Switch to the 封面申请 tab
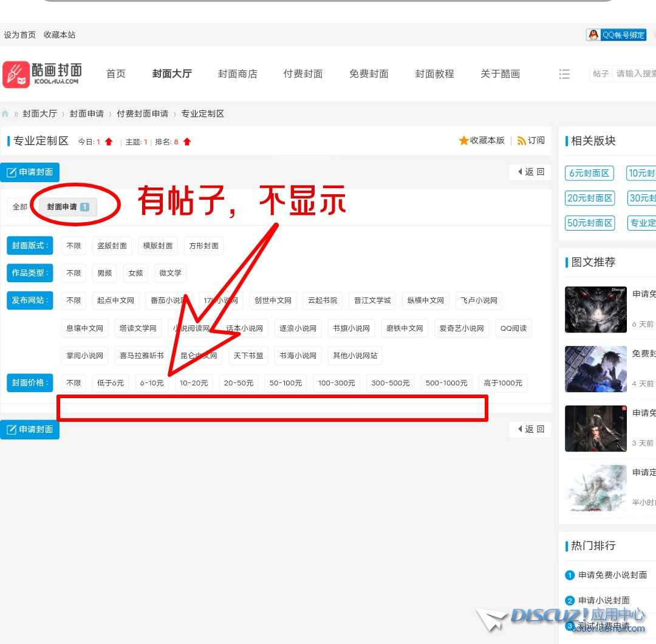656x644 pixels. pyautogui.click(x=67, y=207)
